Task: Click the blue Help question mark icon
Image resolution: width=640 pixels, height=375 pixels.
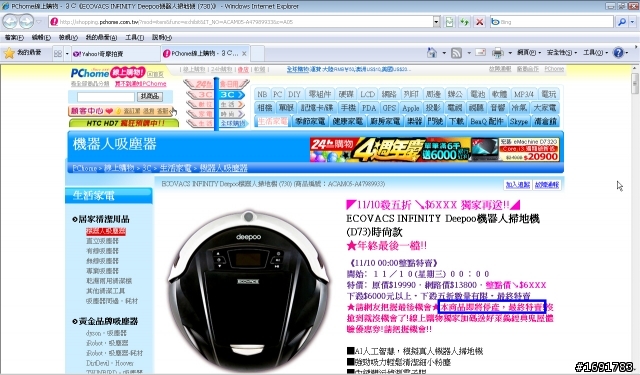Action: click(618, 53)
